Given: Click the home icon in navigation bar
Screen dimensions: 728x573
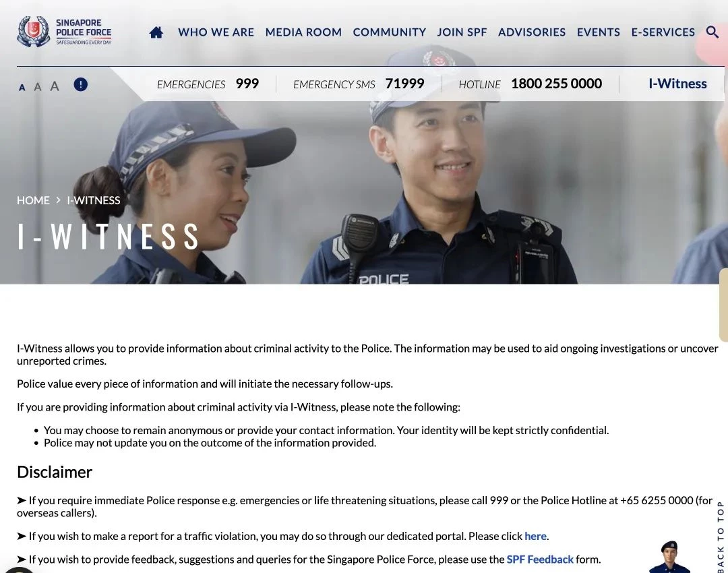Looking at the screenshot, I should point(156,32).
